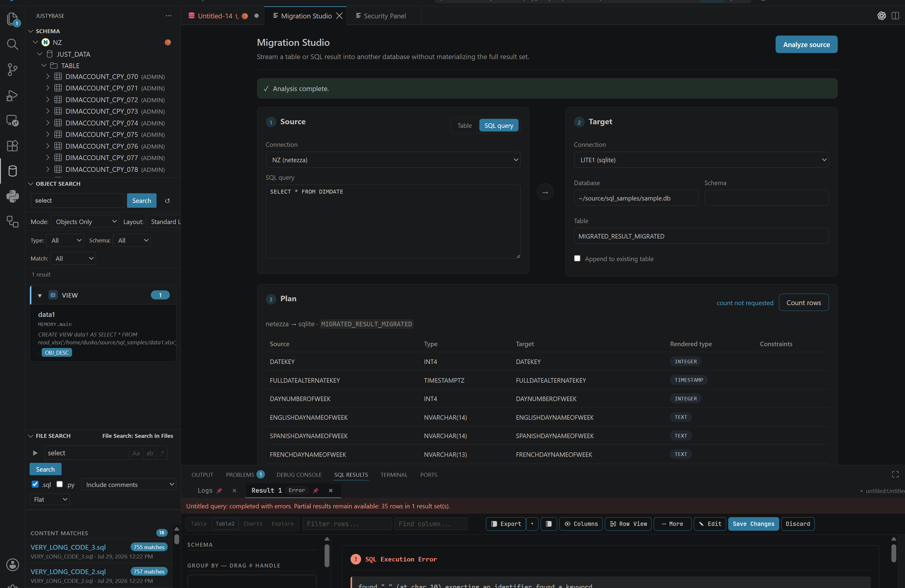Switch Source mode to Table
The image size is (905, 588).
(x=464, y=125)
